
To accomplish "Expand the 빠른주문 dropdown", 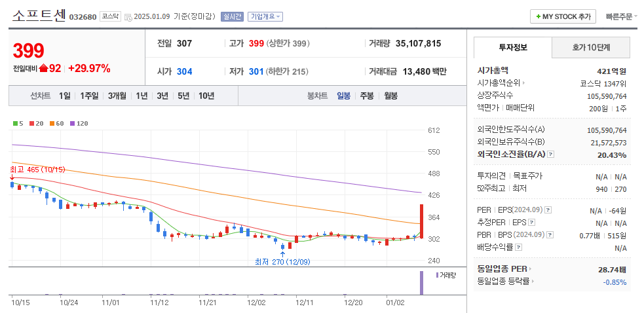I will [x=622, y=17].
